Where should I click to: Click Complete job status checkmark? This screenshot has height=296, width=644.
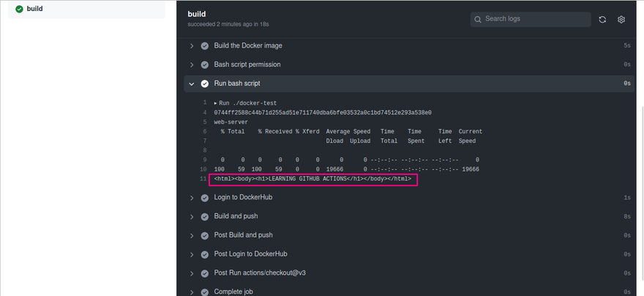(x=204, y=292)
